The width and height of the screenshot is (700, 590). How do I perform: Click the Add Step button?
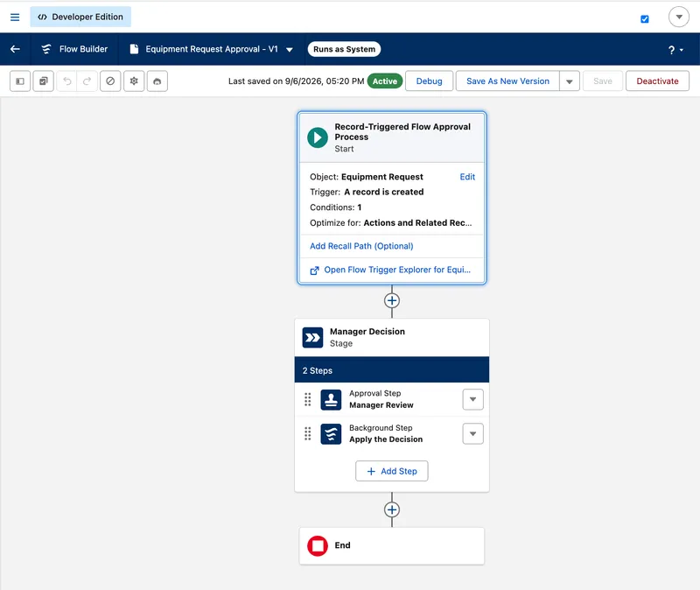click(391, 471)
